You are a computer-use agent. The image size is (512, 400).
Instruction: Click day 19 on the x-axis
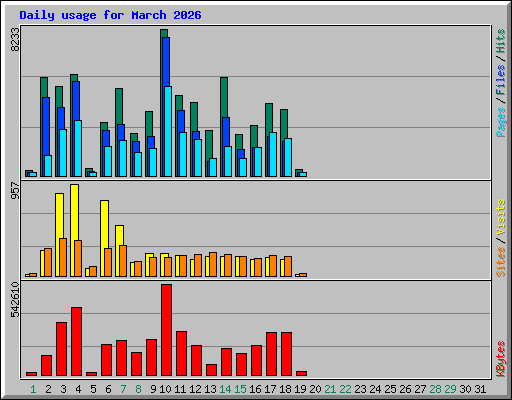click(x=300, y=389)
